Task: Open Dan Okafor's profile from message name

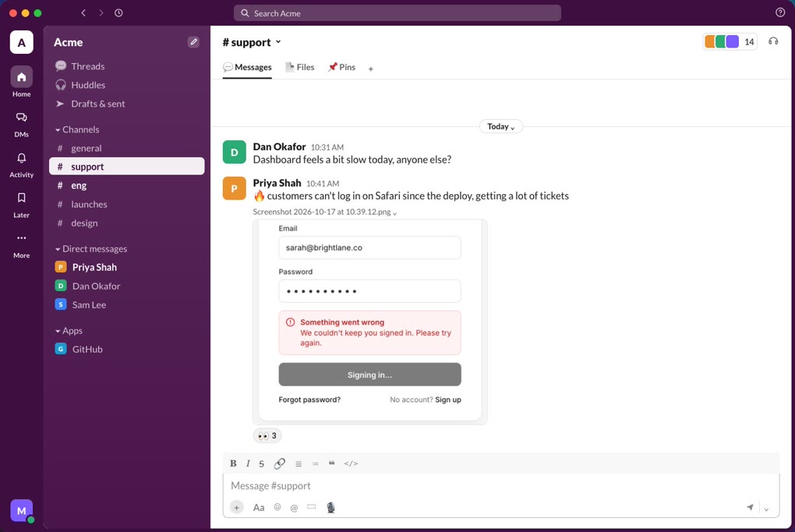Action: [279, 147]
